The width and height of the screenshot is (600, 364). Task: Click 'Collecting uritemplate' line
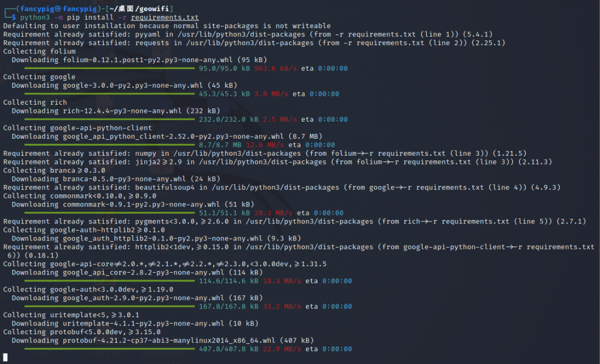71,315
